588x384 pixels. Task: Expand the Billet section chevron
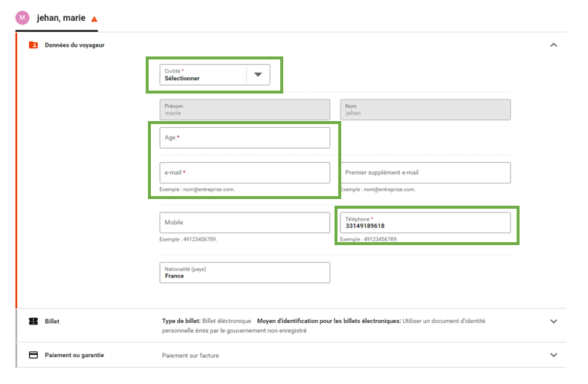click(553, 322)
